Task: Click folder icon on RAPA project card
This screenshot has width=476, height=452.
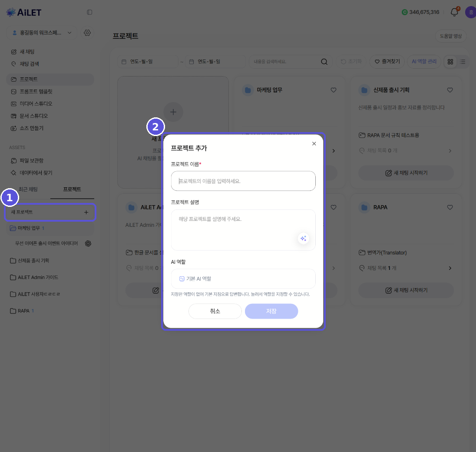Action: point(364,207)
